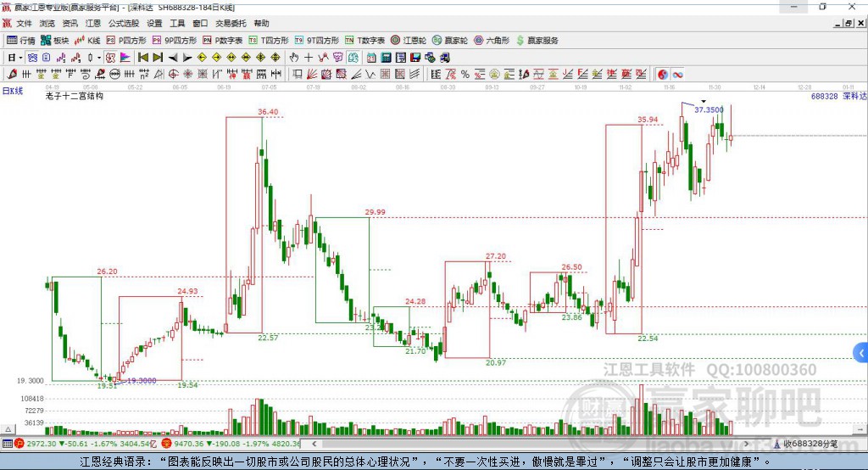The image size is (868, 470).
Task: Toggle the 日K线 label
Action: [x=13, y=91]
